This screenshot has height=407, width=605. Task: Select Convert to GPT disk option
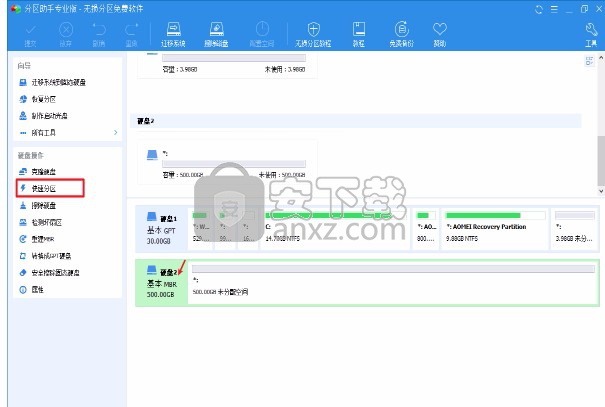coord(54,255)
